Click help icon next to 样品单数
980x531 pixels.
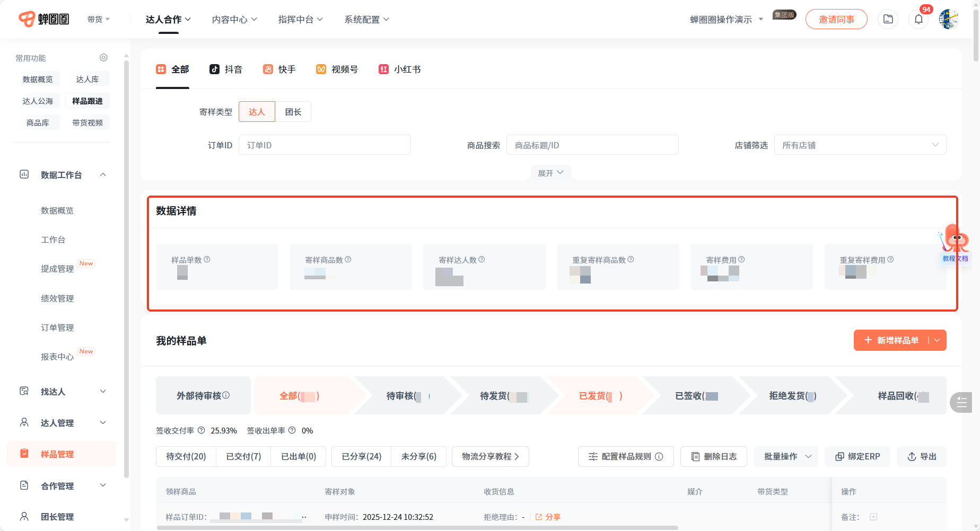(x=207, y=260)
